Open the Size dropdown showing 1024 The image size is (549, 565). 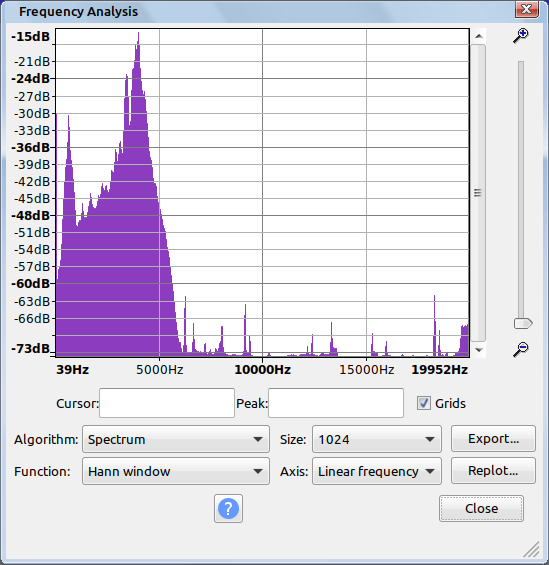click(377, 439)
